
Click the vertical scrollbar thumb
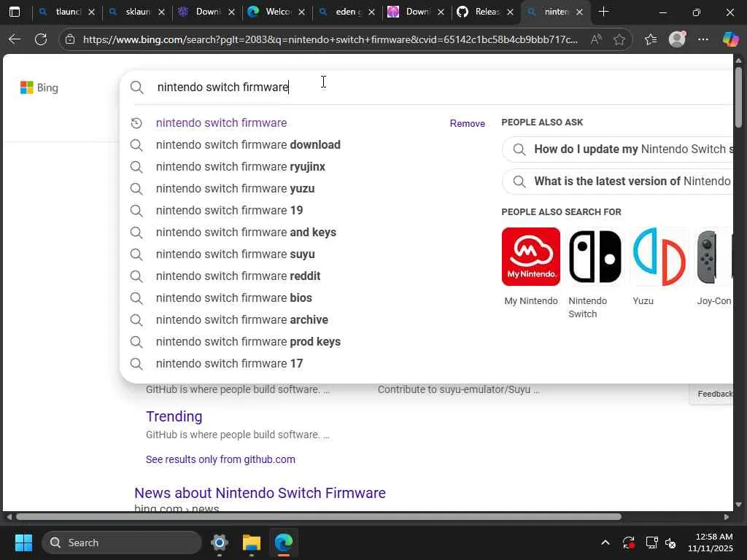click(738, 97)
